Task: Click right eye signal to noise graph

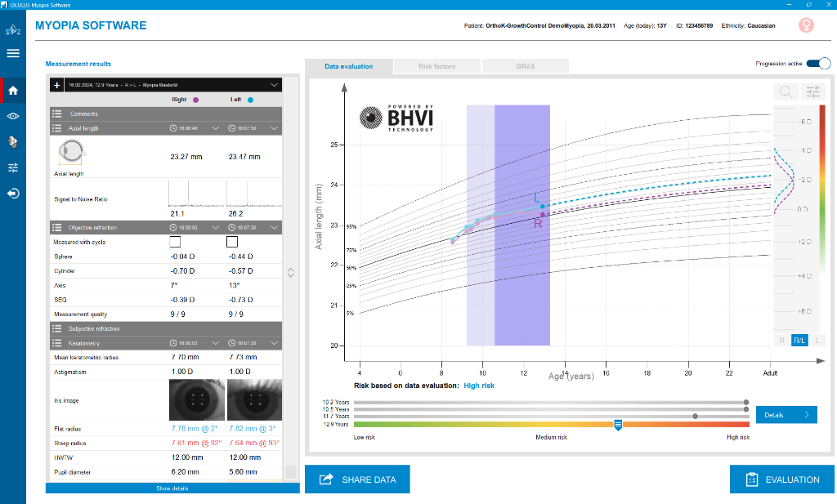Action: click(x=197, y=193)
